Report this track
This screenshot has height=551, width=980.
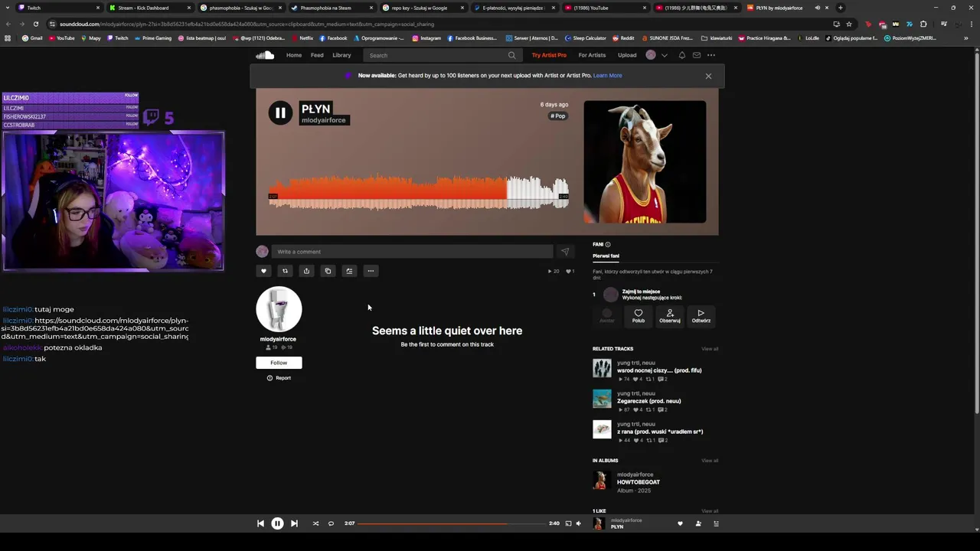point(279,378)
